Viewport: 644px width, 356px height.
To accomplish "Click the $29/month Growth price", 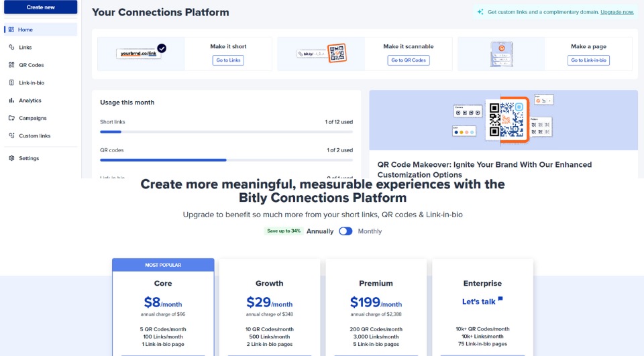I will point(270,302).
